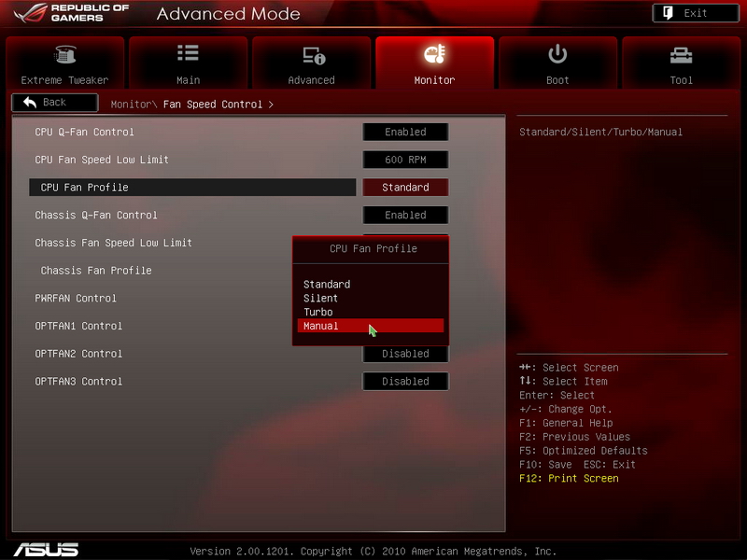The image size is (747, 560).
Task: Click the Boot power icon
Action: 557,54
